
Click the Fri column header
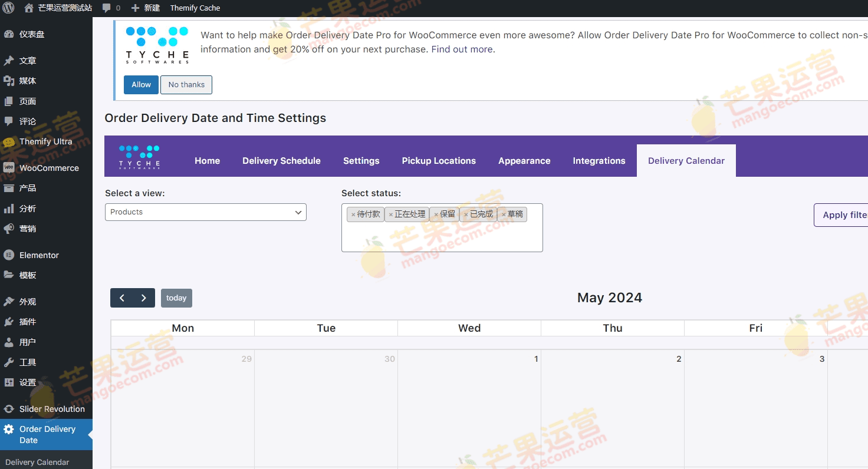(x=756, y=328)
